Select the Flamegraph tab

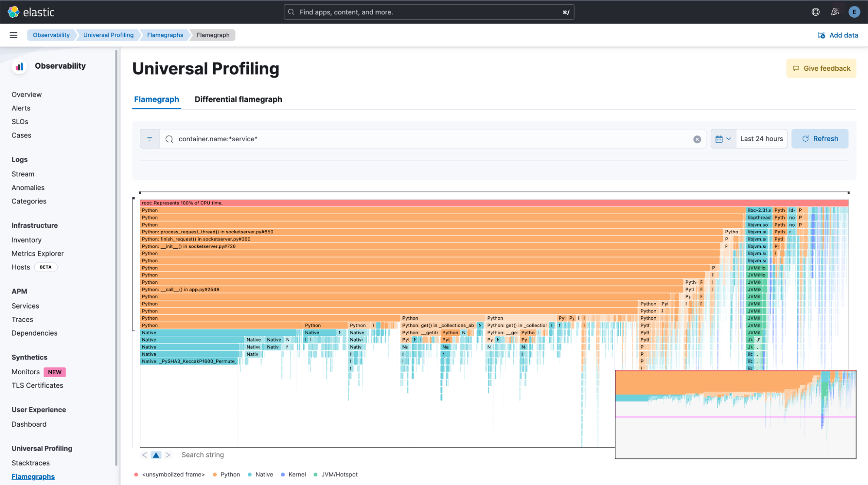click(156, 99)
